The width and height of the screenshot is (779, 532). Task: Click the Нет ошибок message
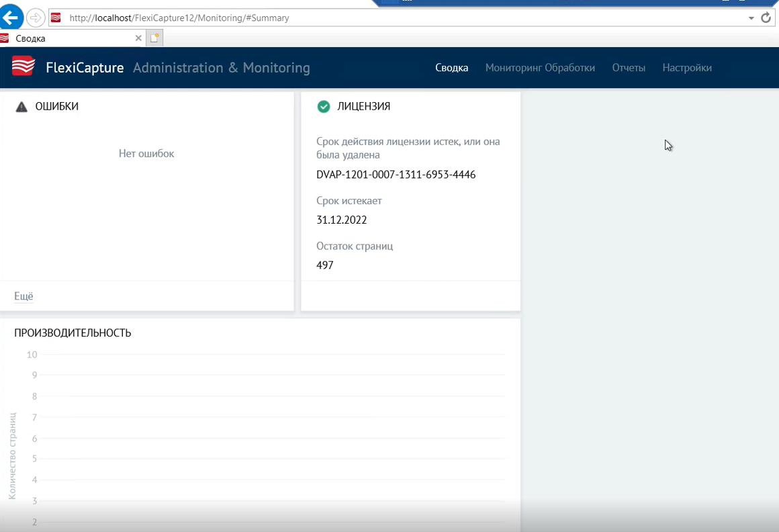click(146, 154)
